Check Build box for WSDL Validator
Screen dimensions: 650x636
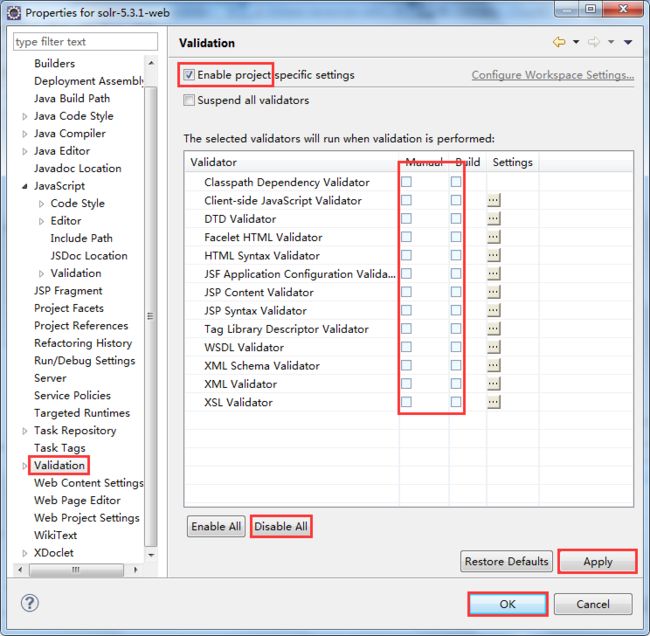(456, 347)
